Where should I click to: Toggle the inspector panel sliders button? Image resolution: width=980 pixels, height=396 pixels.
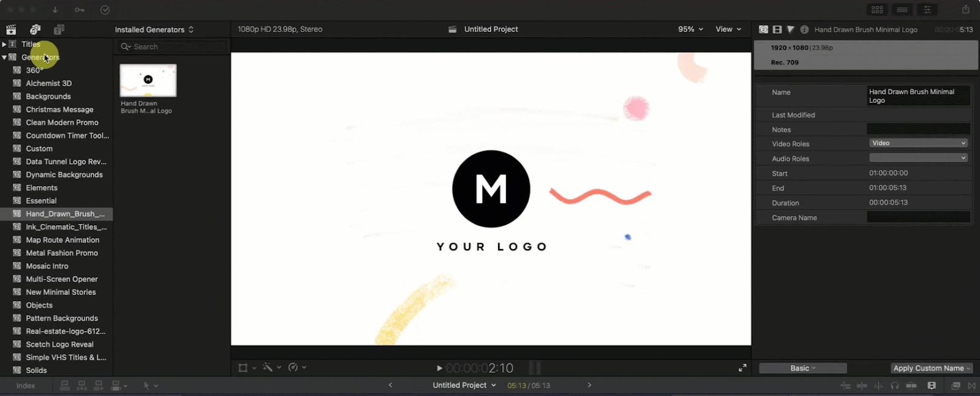coord(927,10)
